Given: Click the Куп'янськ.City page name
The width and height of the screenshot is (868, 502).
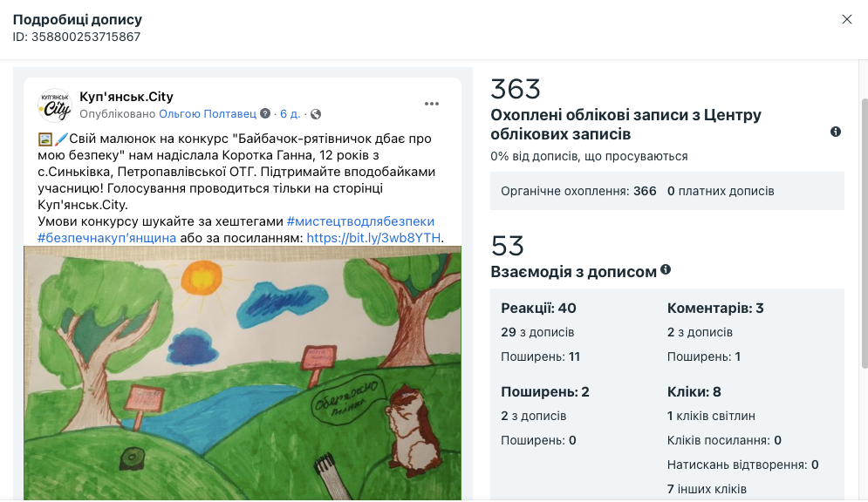Looking at the screenshot, I should [x=126, y=97].
